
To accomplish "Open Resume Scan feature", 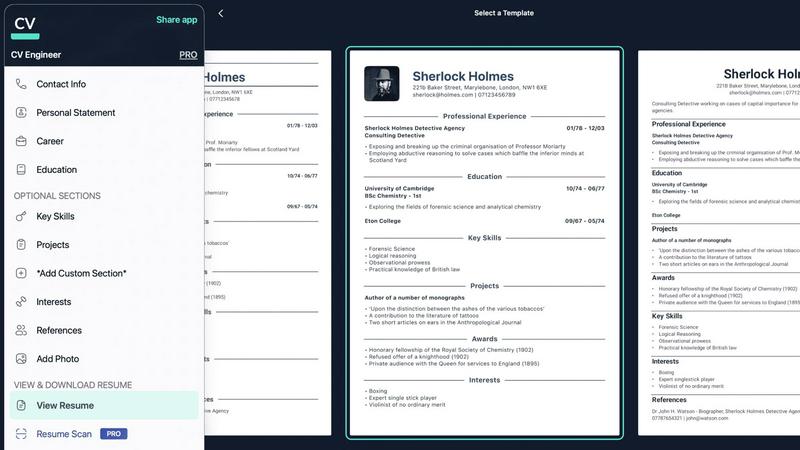I will coord(104,434).
